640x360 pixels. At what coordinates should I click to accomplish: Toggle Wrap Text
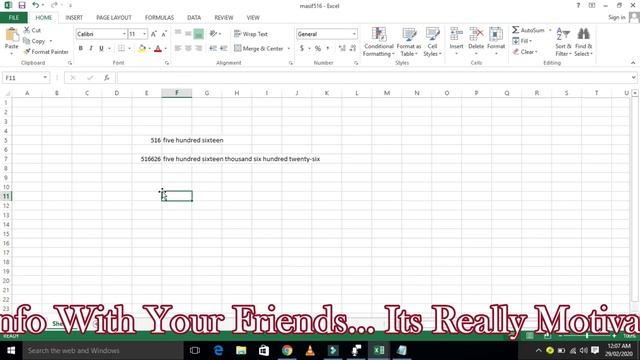click(x=251, y=34)
